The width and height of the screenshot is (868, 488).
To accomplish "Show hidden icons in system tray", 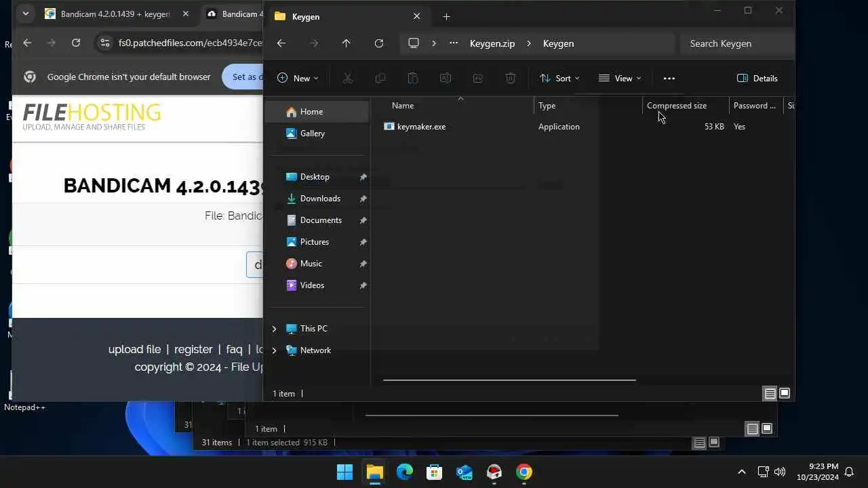I will tap(741, 472).
